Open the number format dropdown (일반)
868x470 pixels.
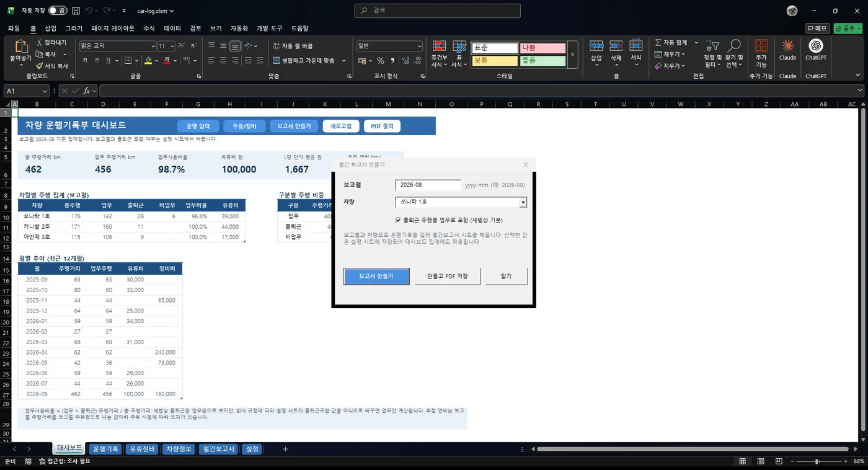419,46
